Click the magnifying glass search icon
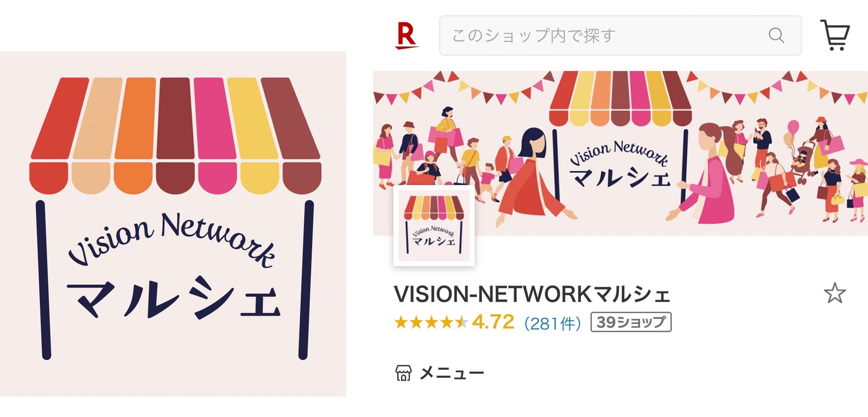 pyautogui.click(x=776, y=35)
